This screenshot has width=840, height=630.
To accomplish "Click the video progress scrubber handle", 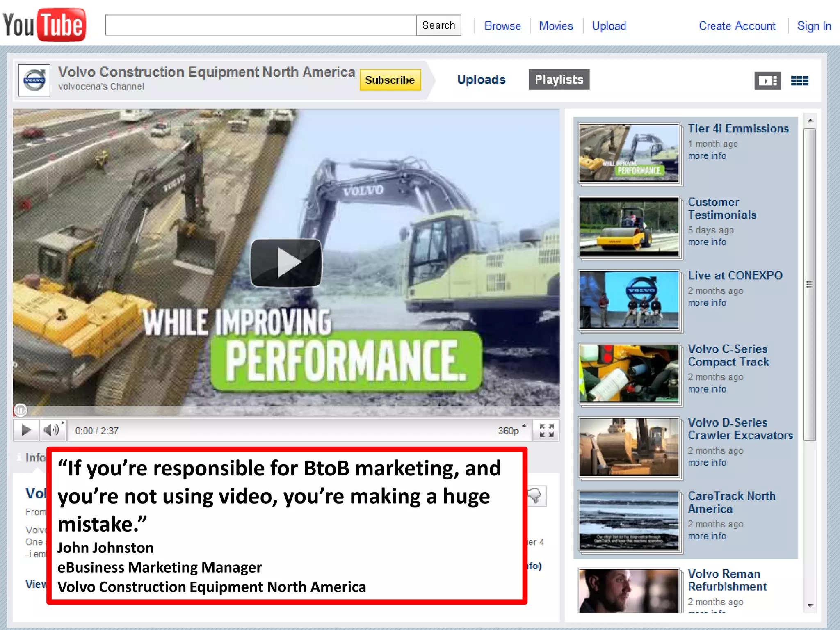I will point(21,410).
